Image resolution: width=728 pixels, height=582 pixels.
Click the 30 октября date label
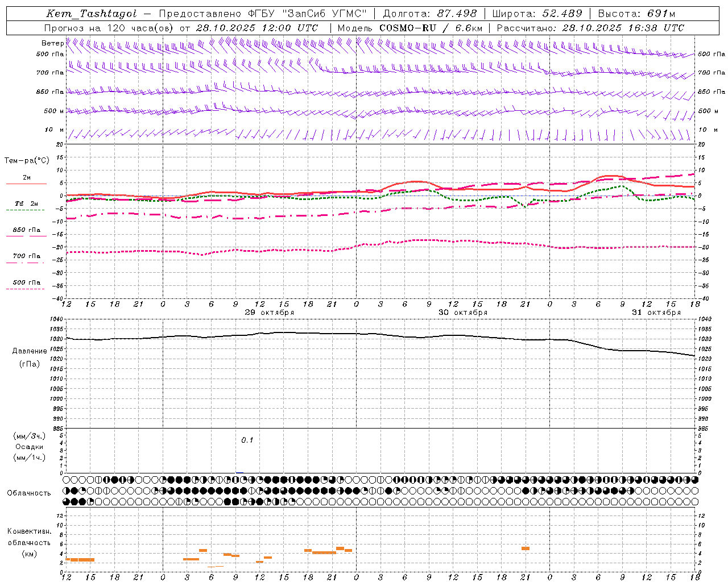tap(462, 313)
